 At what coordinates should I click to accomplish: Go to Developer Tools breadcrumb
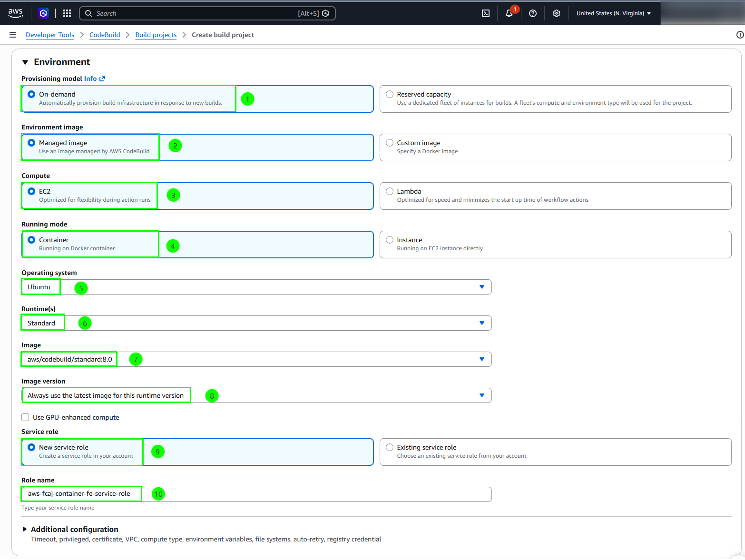(50, 35)
